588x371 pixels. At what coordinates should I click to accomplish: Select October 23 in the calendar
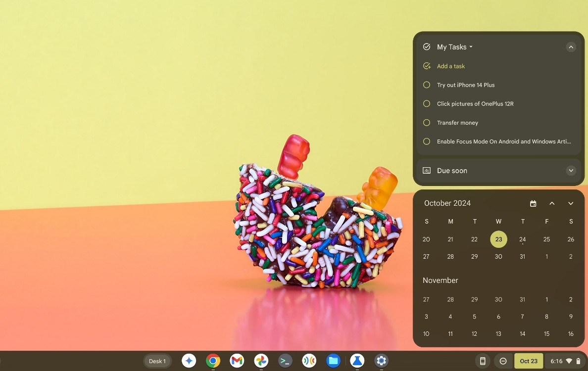[x=498, y=239]
